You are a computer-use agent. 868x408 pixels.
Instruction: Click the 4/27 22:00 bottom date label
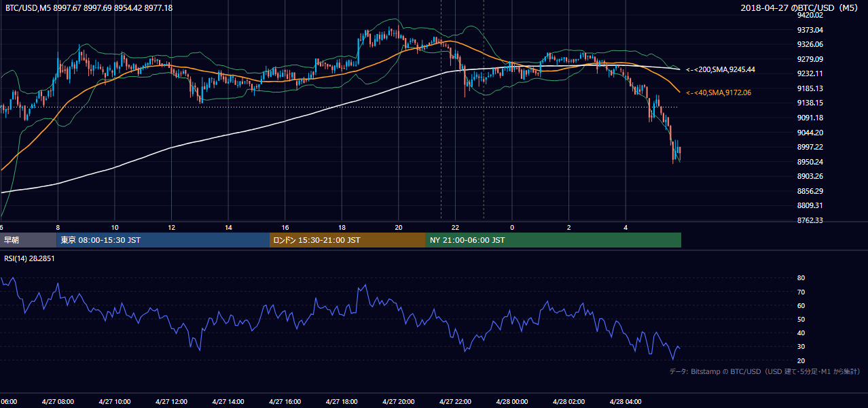(x=455, y=401)
